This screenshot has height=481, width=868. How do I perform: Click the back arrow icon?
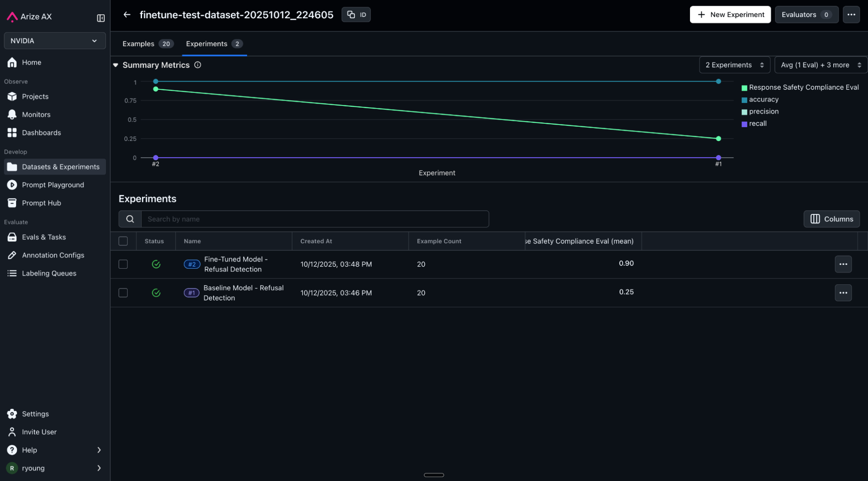pos(127,15)
